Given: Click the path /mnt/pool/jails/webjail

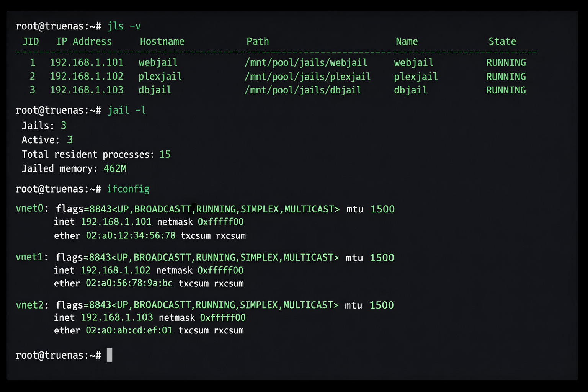Looking at the screenshot, I should pyautogui.click(x=307, y=62).
